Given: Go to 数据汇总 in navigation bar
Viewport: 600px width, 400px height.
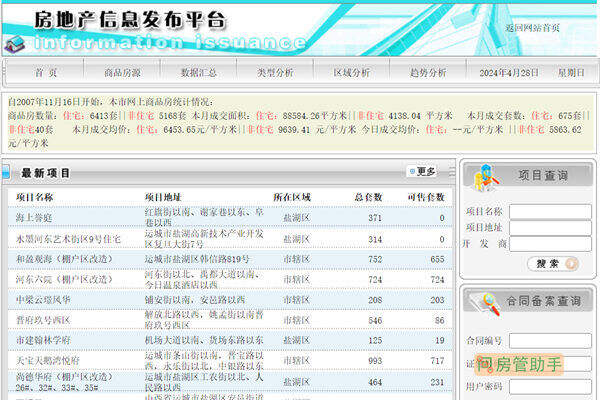Looking at the screenshot, I should (x=199, y=73).
